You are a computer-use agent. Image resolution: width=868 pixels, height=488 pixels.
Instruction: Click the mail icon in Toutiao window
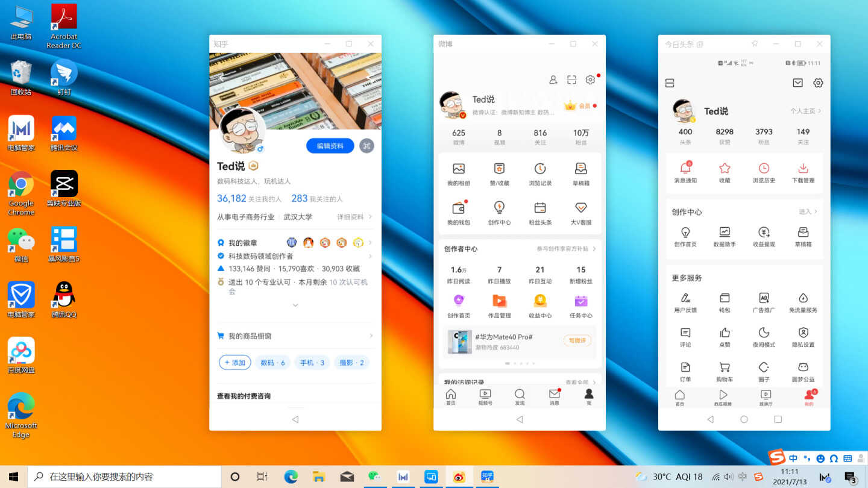tap(797, 83)
